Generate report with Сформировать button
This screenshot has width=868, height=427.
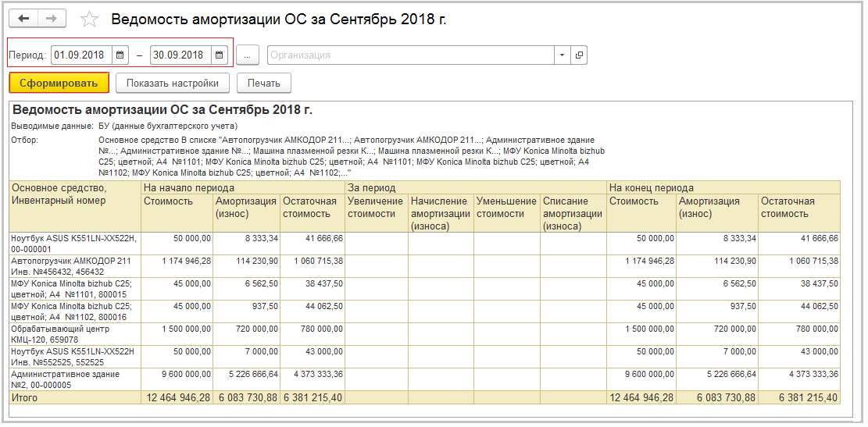point(59,83)
